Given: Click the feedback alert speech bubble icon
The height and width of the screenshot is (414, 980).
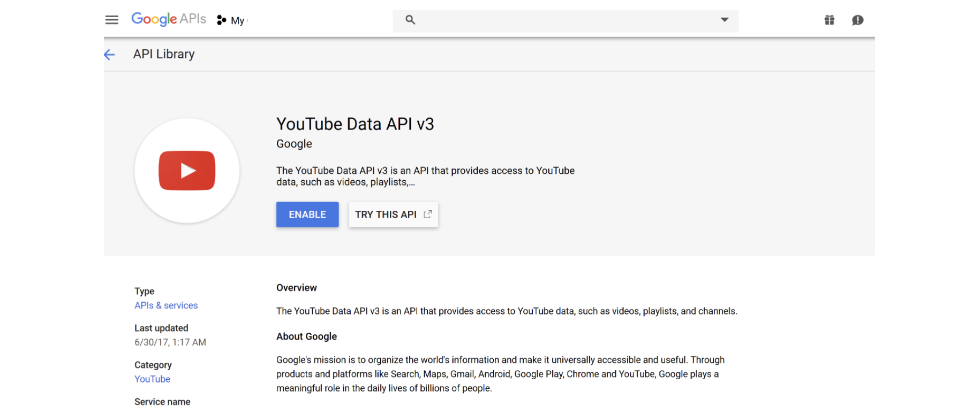Looking at the screenshot, I should pyautogui.click(x=857, y=20).
